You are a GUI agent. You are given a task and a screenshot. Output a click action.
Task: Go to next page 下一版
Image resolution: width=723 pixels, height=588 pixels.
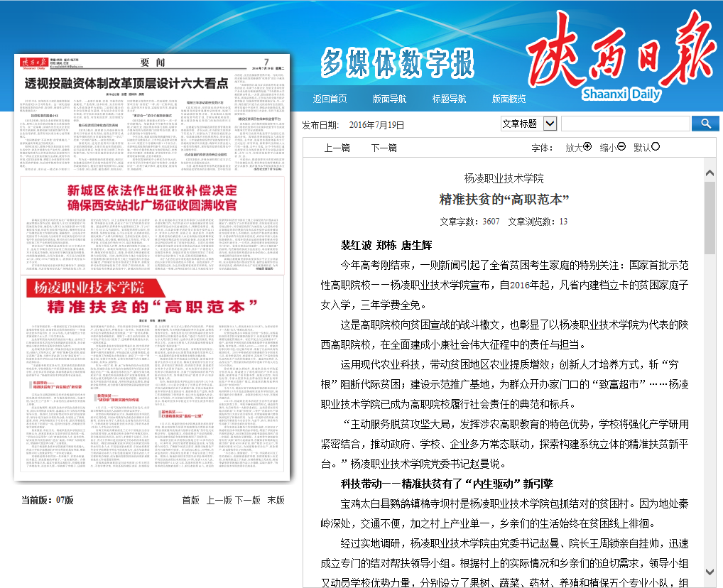tap(247, 500)
